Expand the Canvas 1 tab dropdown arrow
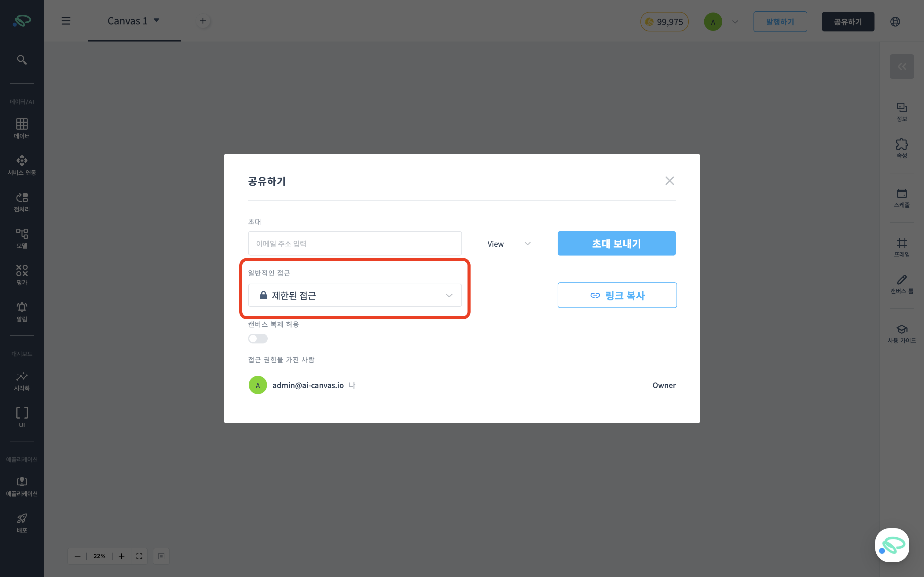This screenshot has height=577, width=924. point(156,20)
